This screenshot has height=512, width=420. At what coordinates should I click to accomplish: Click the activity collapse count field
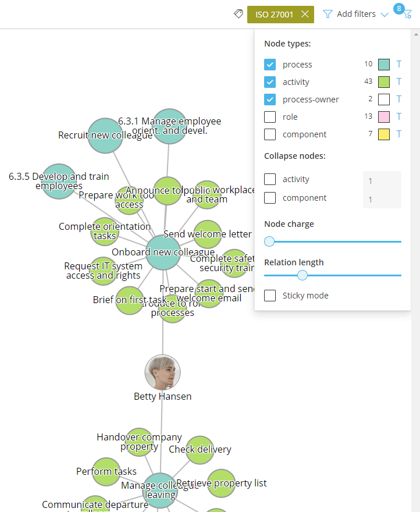point(382,181)
